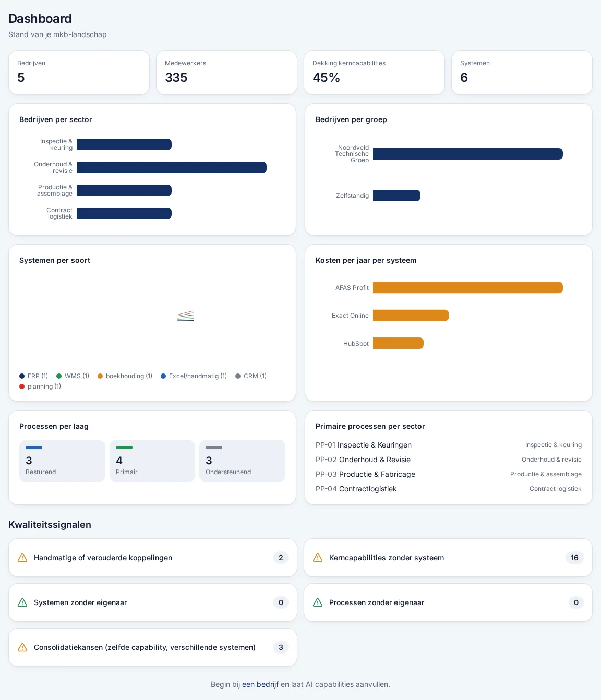Image resolution: width=601 pixels, height=700 pixels.
Task: Click warning icon beside Kerncapabilities zonder systeem
Action: click(x=318, y=558)
